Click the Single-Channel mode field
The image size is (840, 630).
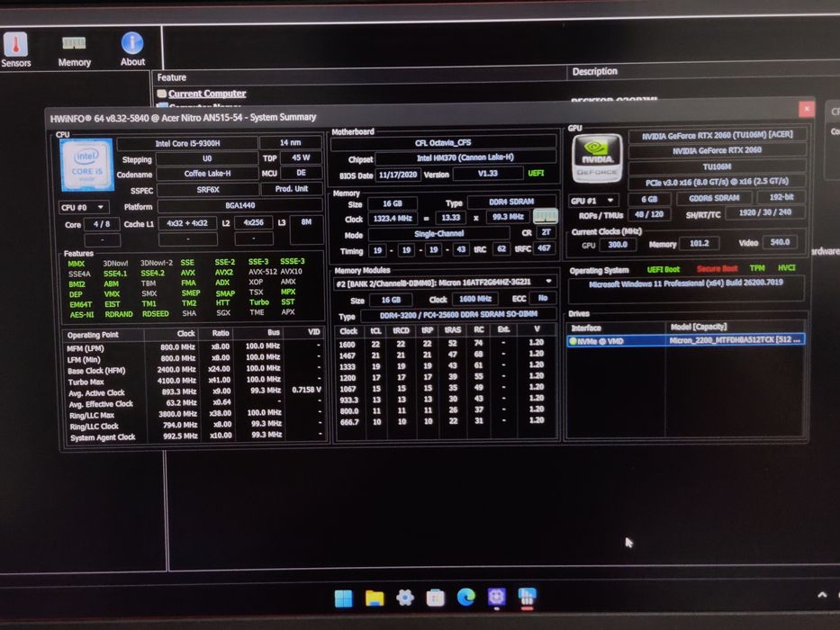pos(438,234)
